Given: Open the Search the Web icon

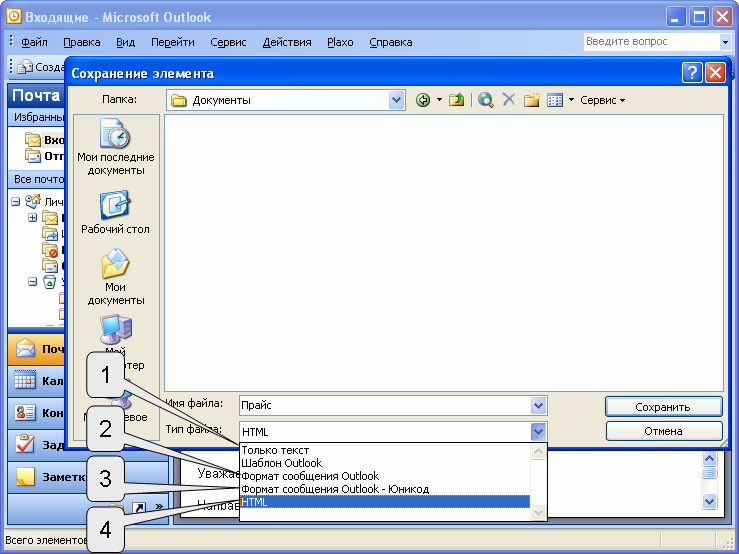Looking at the screenshot, I should pos(485,100).
